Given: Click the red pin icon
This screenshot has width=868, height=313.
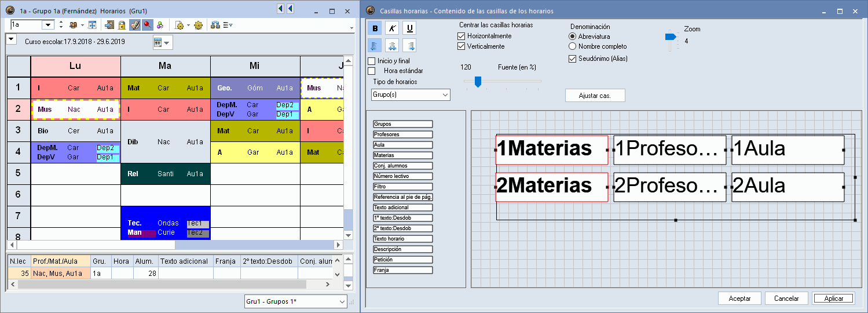Looking at the screenshot, I should [x=147, y=25].
